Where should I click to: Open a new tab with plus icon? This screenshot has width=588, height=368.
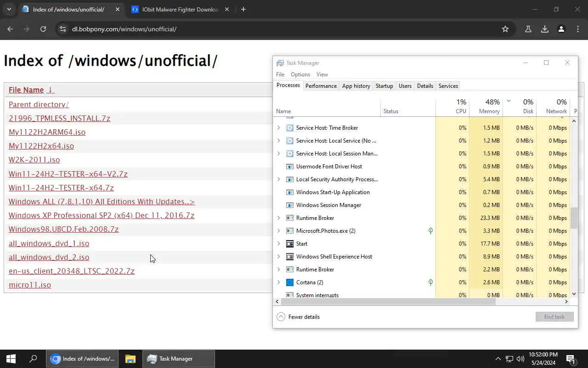[x=243, y=9]
